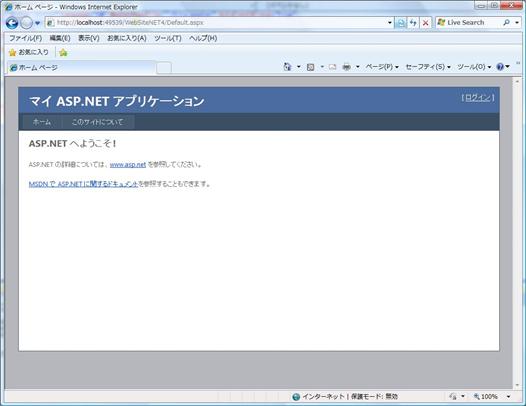Click the address bar URL field
Screen dimensions: 526x406
216,22
